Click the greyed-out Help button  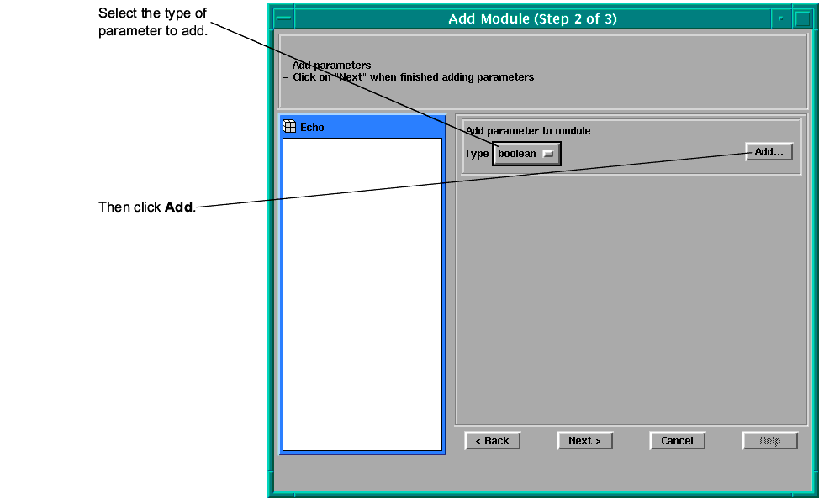point(769,441)
